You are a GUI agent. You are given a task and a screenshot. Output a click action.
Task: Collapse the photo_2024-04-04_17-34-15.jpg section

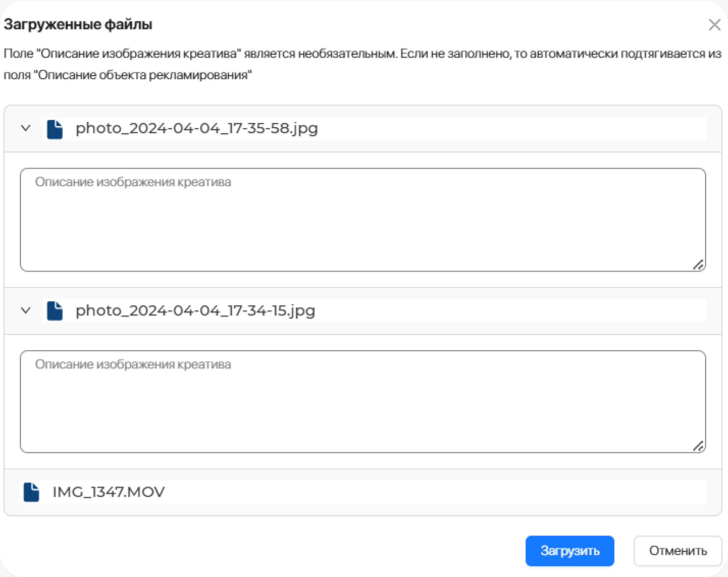26,310
